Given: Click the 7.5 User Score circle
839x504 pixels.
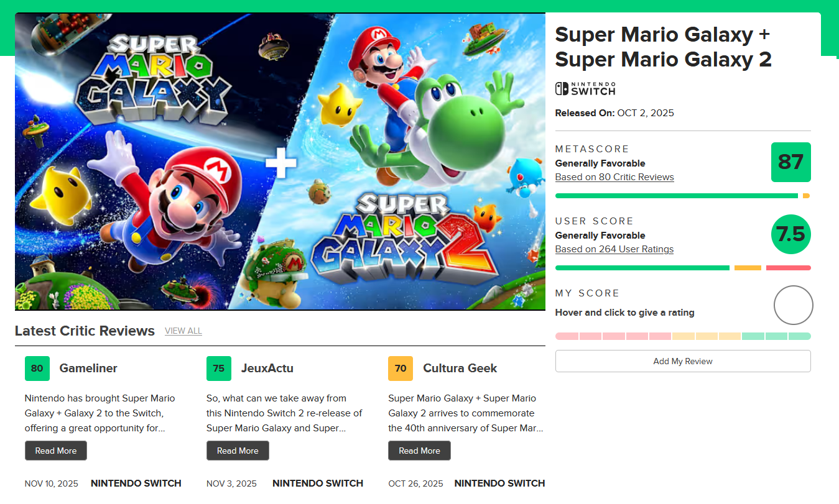Looking at the screenshot, I should (x=790, y=234).
